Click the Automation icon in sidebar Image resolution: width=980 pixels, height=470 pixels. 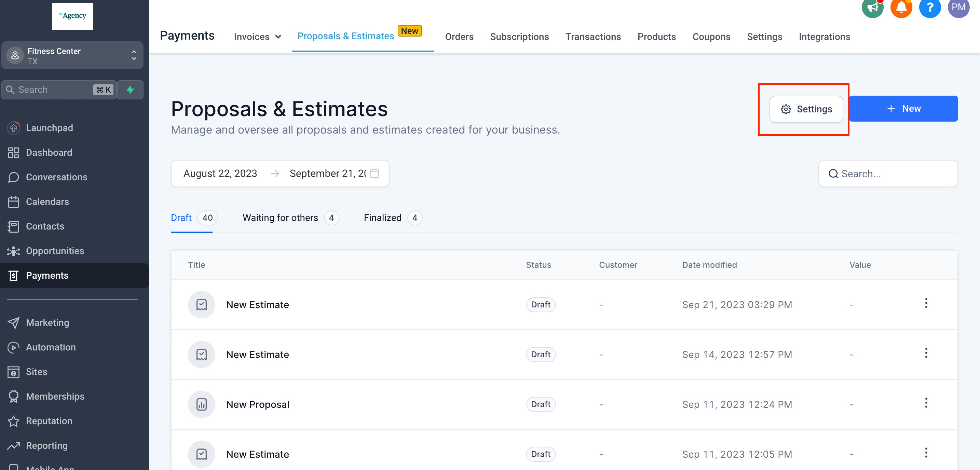coord(14,347)
